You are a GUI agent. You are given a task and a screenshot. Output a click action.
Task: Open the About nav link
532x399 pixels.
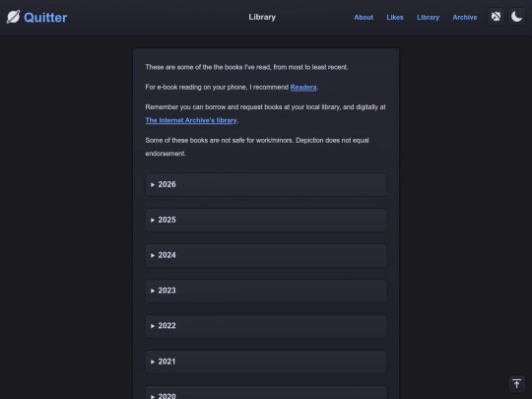pos(364,17)
